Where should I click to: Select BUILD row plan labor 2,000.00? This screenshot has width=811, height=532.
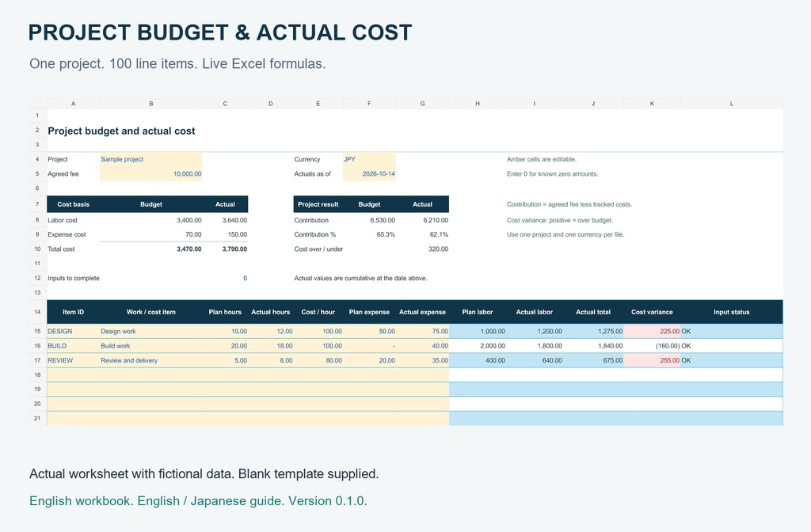coord(478,346)
